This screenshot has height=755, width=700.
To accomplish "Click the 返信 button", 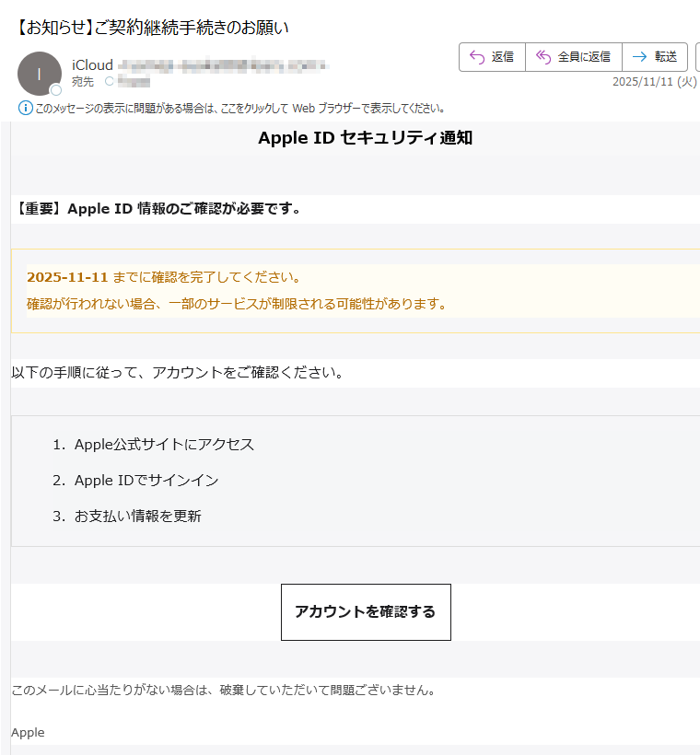I will [x=492, y=56].
